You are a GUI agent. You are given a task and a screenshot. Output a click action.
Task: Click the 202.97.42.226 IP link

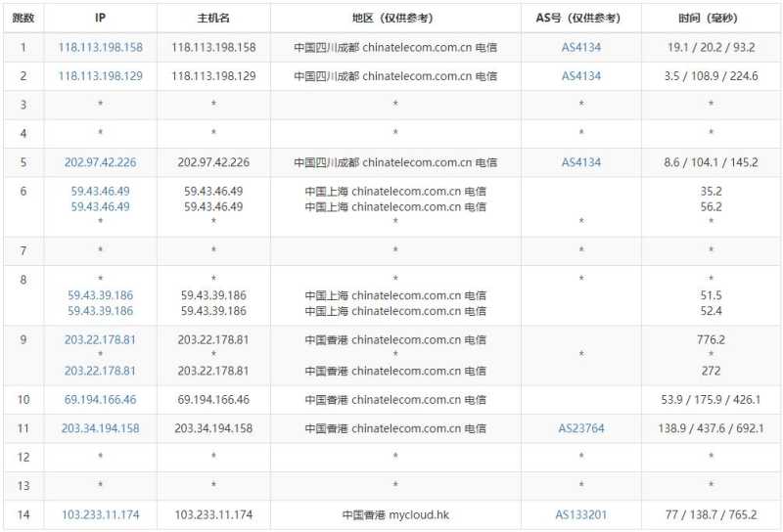[x=101, y=162]
